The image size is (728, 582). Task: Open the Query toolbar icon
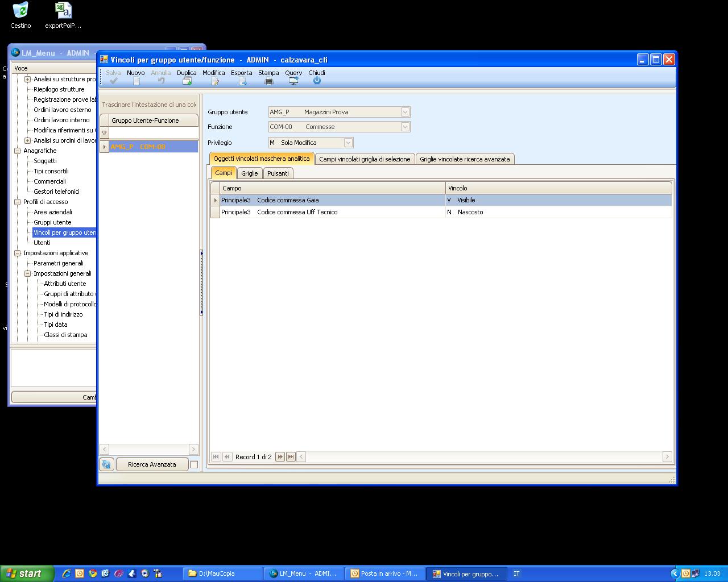coord(293,81)
